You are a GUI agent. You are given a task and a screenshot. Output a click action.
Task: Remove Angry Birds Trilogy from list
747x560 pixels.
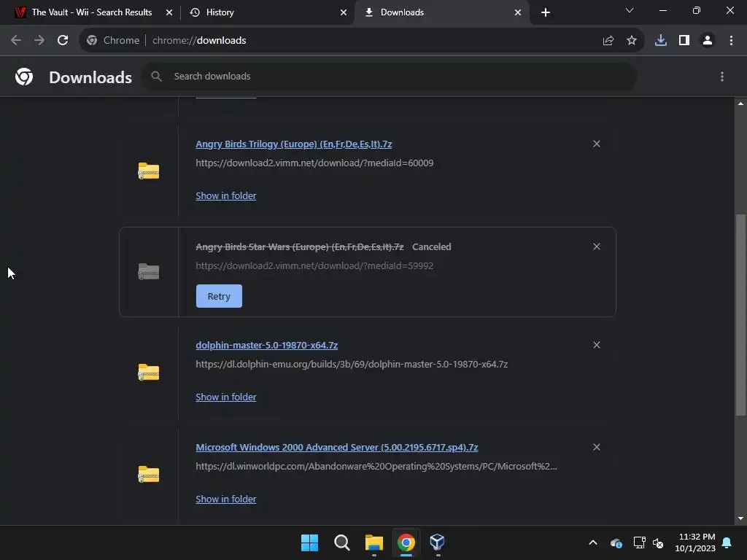[x=597, y=144]
